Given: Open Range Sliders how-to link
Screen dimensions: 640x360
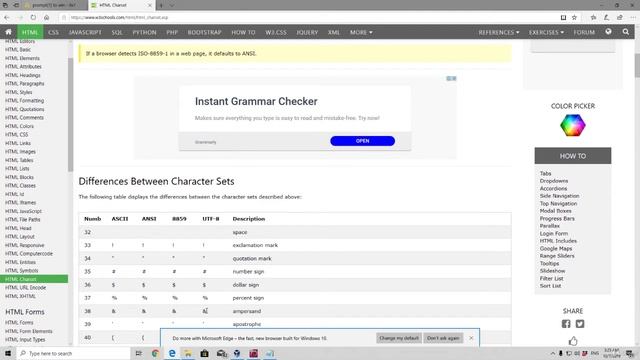Looking at the screenshot, I should [557, 256].
